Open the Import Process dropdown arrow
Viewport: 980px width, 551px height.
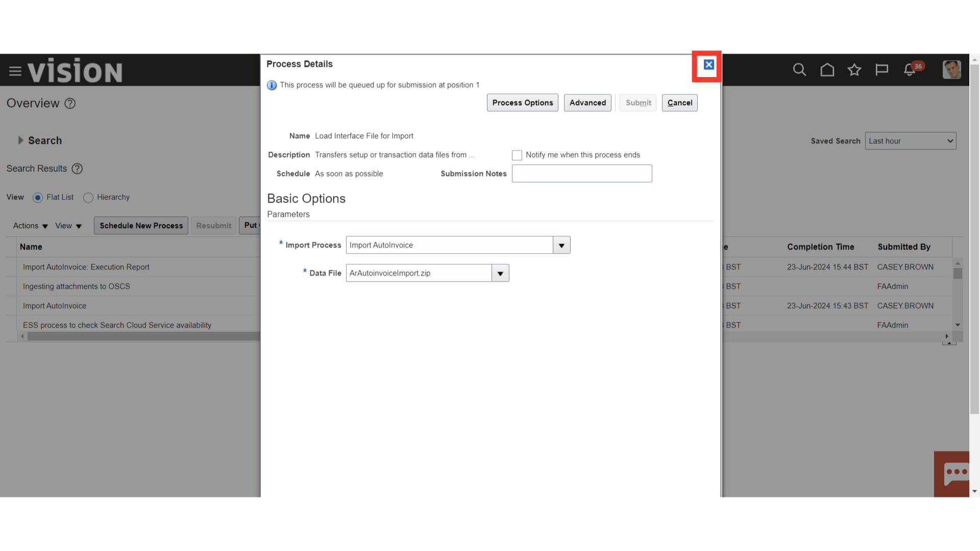(561, 245)
